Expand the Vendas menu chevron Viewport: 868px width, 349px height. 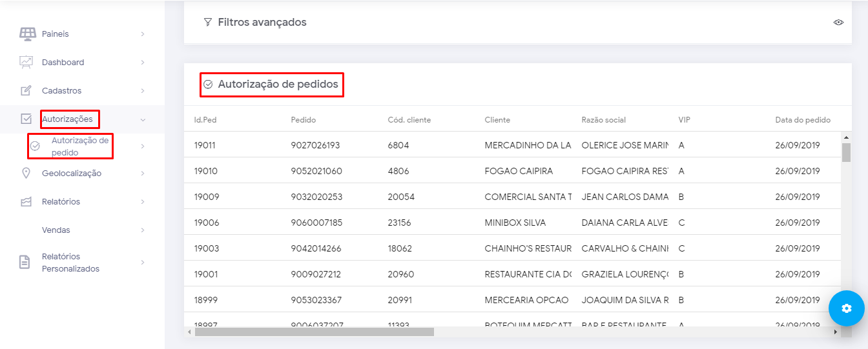(x=142, y=230)
